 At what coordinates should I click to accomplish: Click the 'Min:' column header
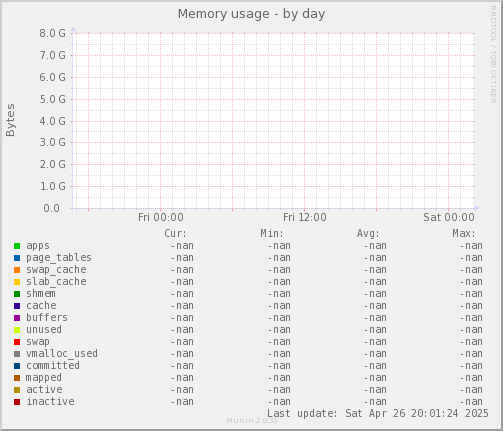tap(272, 233)
